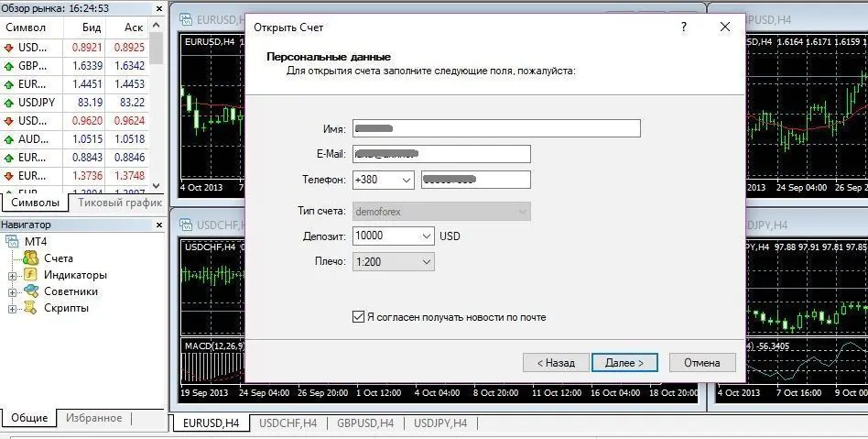Screen dimensions: 868x439
Task: Click the Отмена cancel button
Action: tap(702, 363)
